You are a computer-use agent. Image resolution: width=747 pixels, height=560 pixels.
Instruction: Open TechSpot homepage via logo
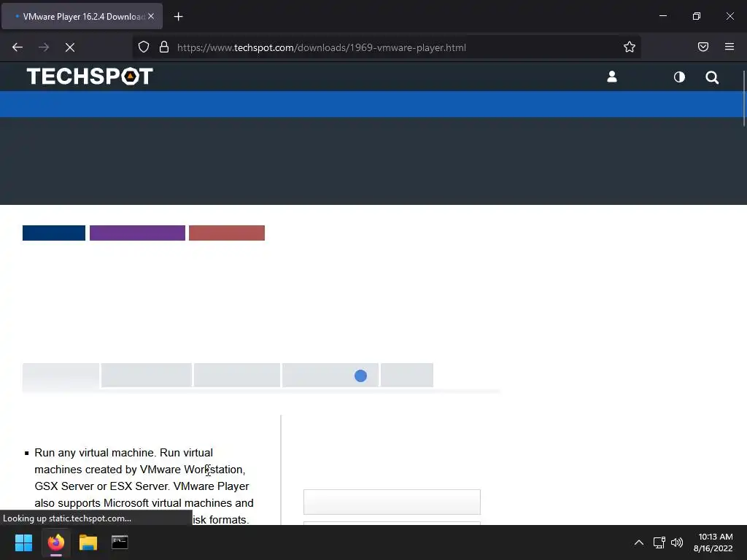pos(90,76)
